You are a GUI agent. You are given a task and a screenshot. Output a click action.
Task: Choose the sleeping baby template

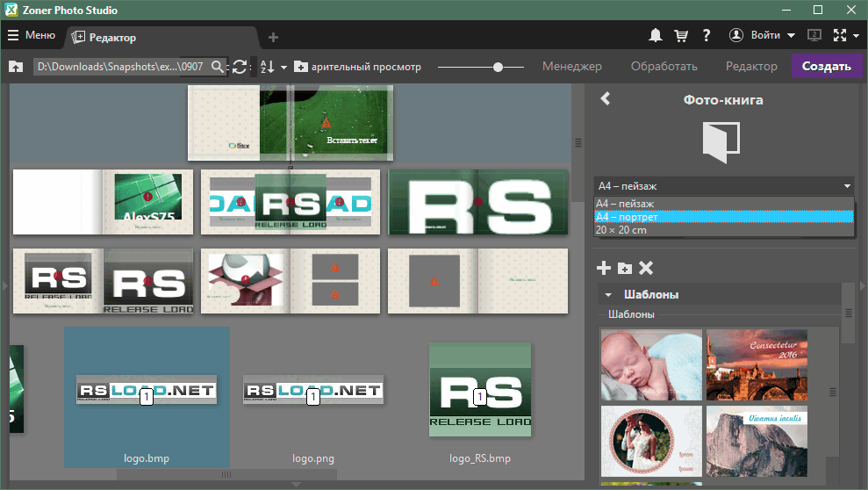(x=651, y=365)
